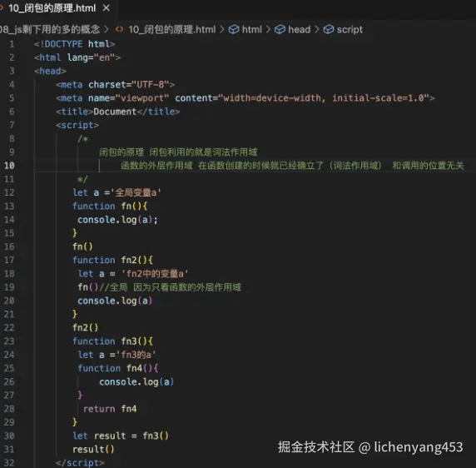
Task: Click 'console.log(a);' on line 14
Action: pyautogui.click(x=117, y=220)
